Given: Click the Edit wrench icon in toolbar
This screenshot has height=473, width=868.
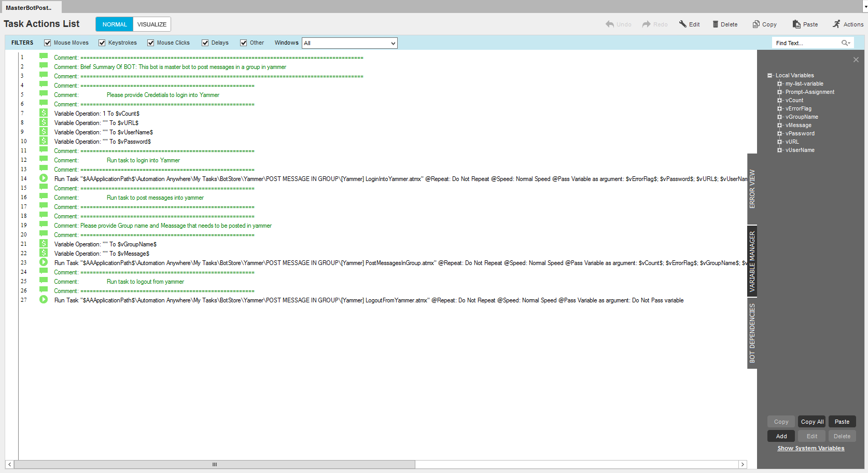Looking at the screenshot, I should point(683,24).
